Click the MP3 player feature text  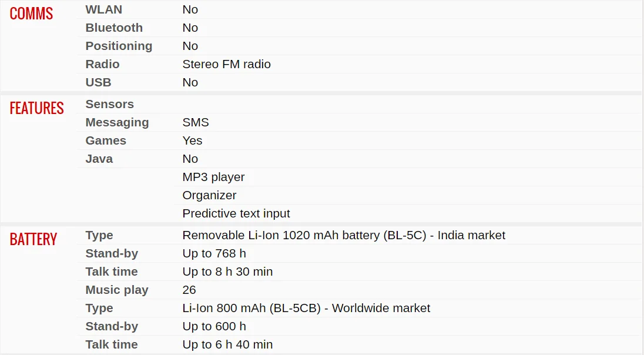(x=213, y=177)
